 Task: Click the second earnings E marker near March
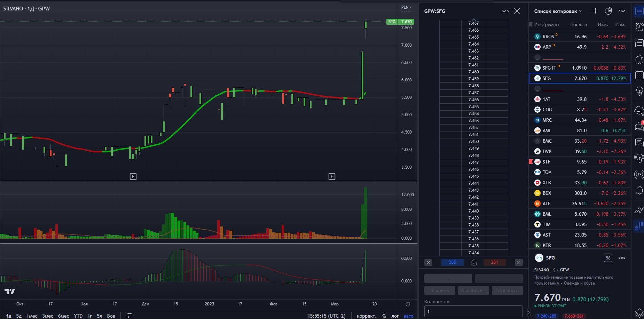[332, 176]
